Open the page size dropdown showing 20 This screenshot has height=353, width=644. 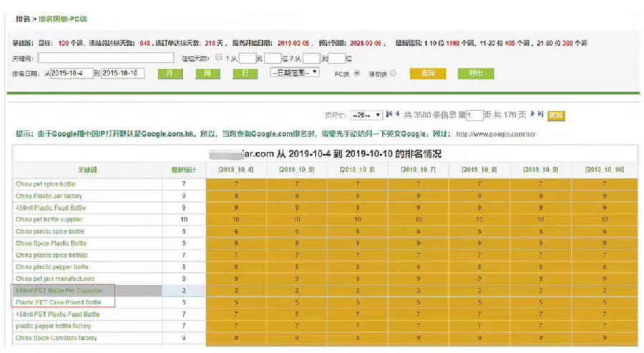coord(366,115)
